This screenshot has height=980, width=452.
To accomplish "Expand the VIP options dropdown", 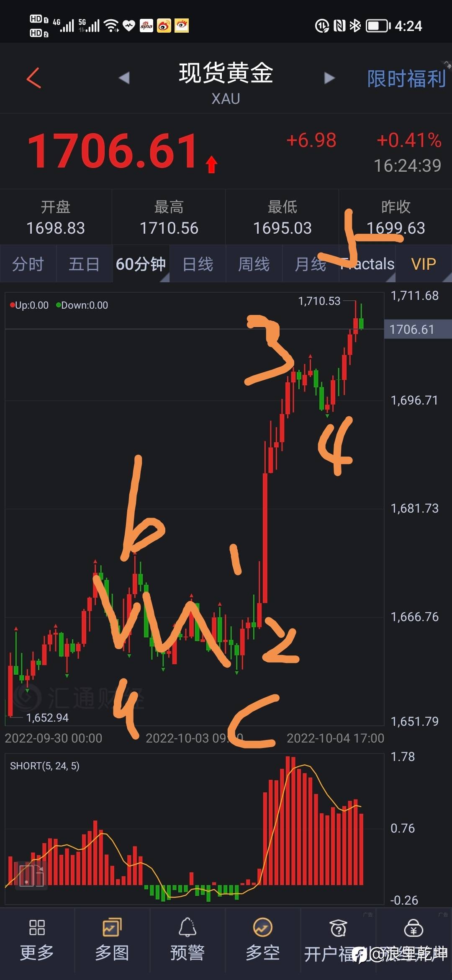I will pos(424,264).
